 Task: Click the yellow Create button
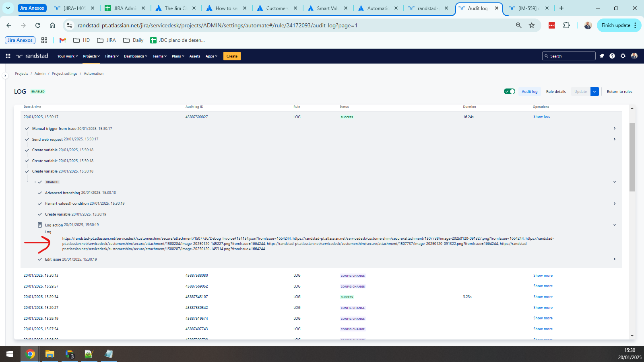coord(232,56)
